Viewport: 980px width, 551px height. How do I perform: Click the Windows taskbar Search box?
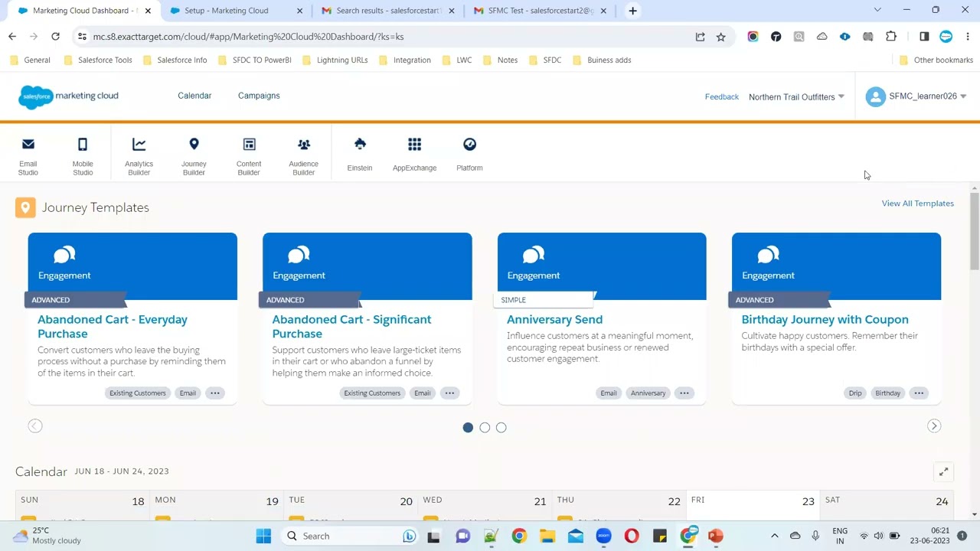pos(348,536)
